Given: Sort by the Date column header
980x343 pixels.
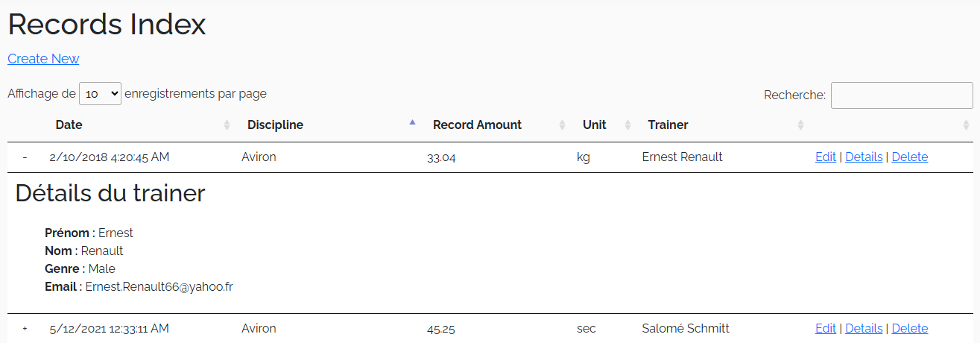Looking at the screenshot, I should 69,125.
